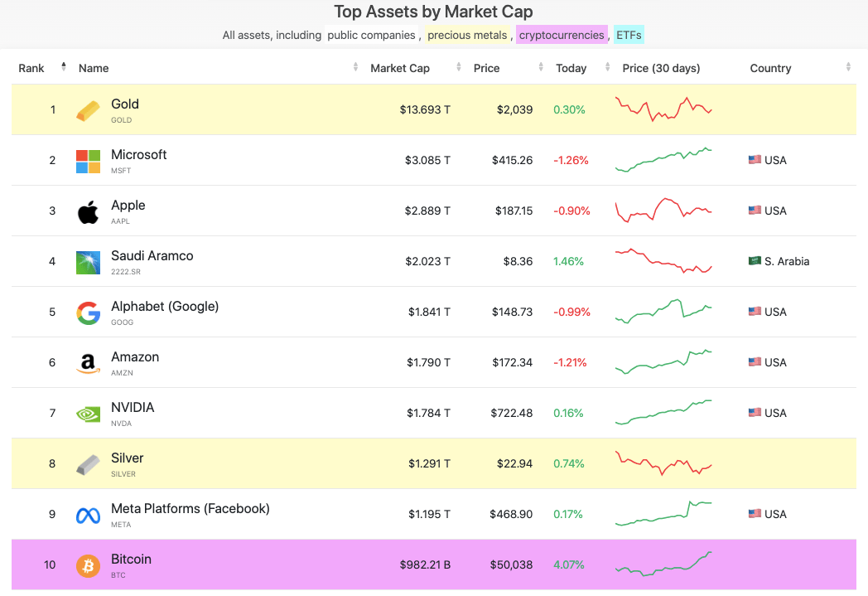Click the Google G logo
Image resolution: width=868 pixels, height=596 pixels.
click(88, 313)
